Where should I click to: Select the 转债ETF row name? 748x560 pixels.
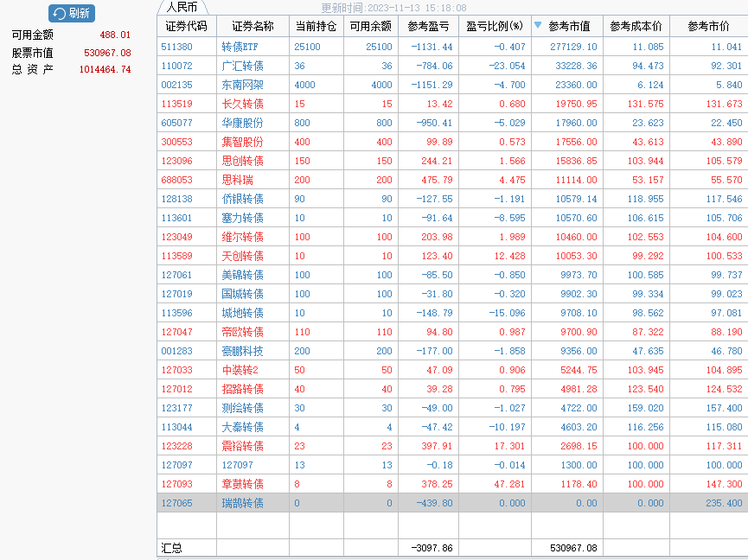[240, 47]
